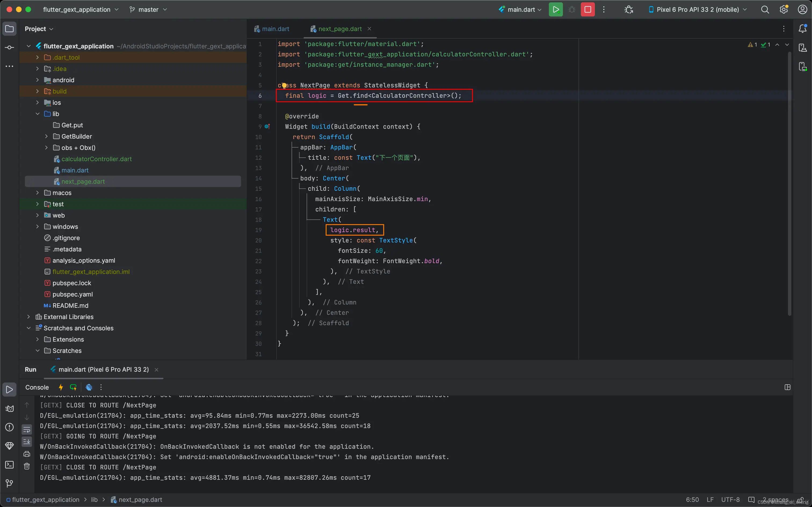Open the Commit tool window icon
This screenshot has height=507, width=812.
9,47
